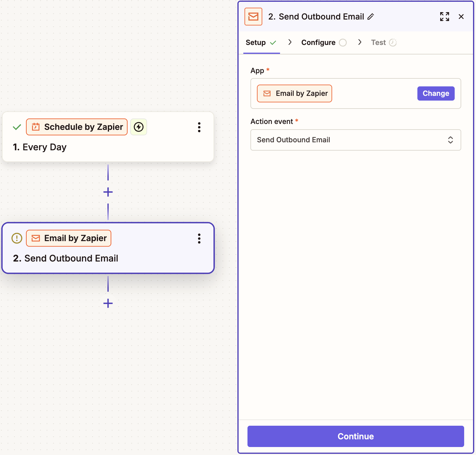
Task: Add a new step after Send Outbound Email
Action: click(108, 303)
